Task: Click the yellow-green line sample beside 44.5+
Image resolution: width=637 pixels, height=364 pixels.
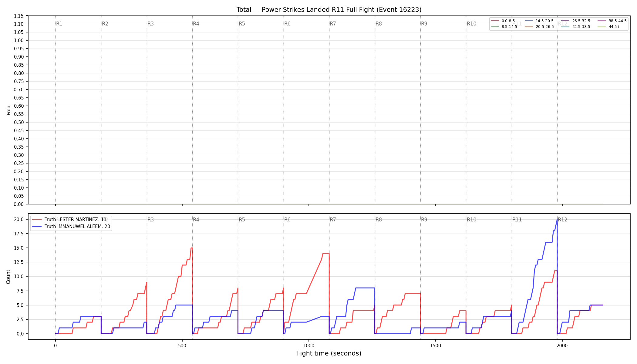Action: coord(602,27)
